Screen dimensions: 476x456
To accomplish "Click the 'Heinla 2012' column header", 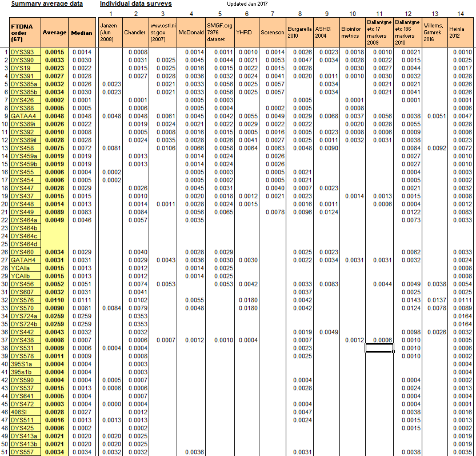I will pyautogui.click(x=460, y=33).
